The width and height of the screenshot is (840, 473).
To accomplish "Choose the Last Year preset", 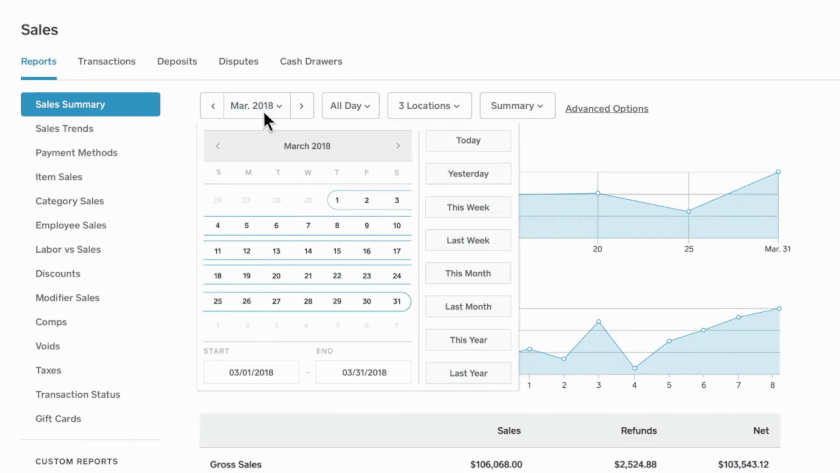I will point(468,373).
